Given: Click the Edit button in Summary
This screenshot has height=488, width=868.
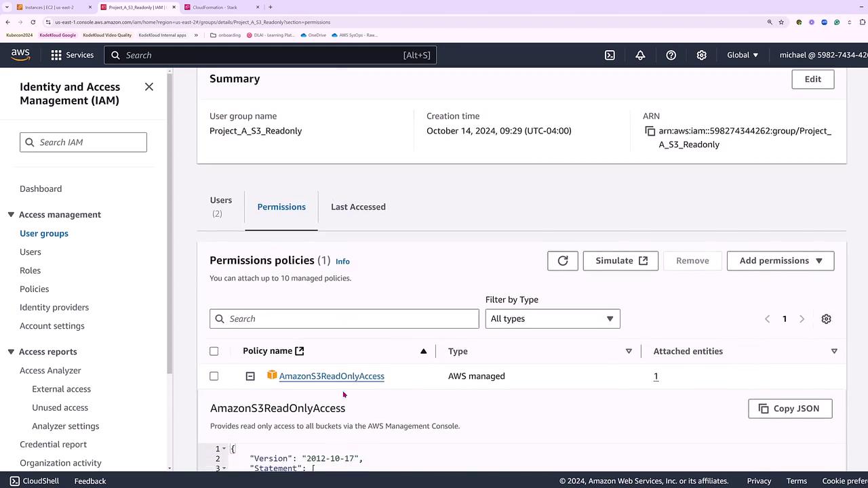Looking at the screenshot, I should [x=813, y=79].
